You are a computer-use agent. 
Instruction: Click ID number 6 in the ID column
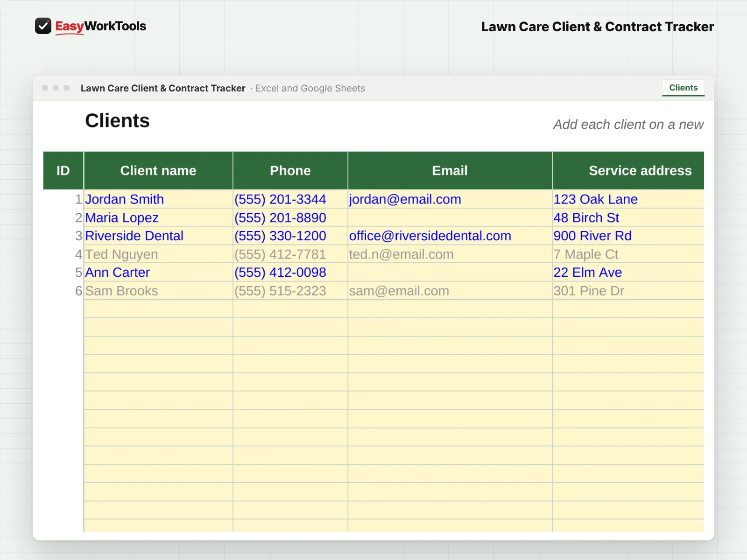(78, 291)
